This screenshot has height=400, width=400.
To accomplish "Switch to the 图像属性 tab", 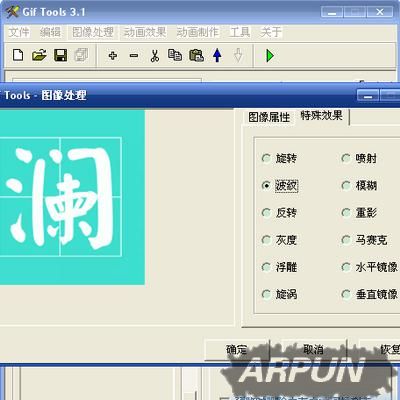I will pos(269,117).
